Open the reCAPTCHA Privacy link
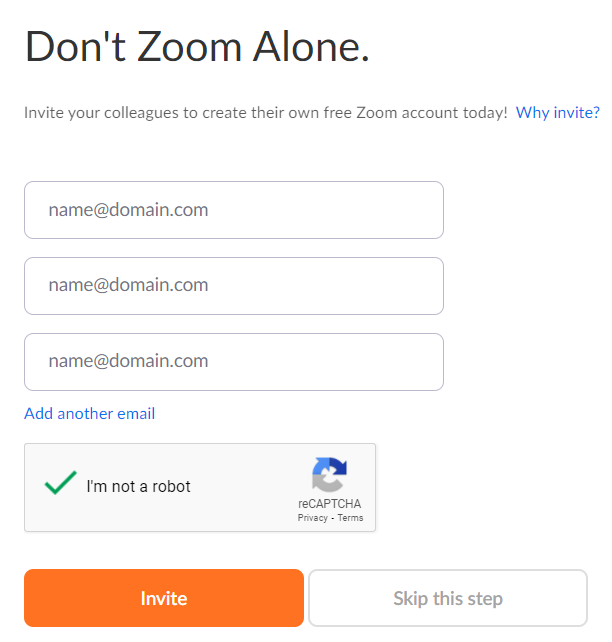This screenshot has width=612, height=642. click(313, 518)
